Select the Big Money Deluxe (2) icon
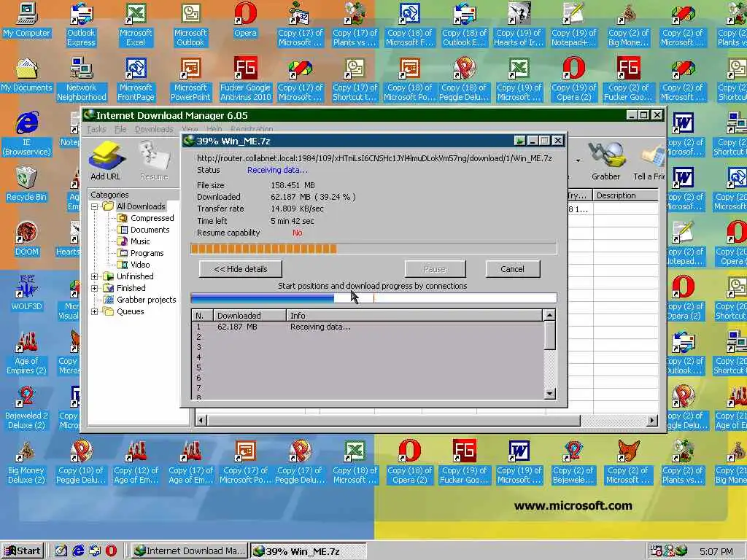 [27, 462]
